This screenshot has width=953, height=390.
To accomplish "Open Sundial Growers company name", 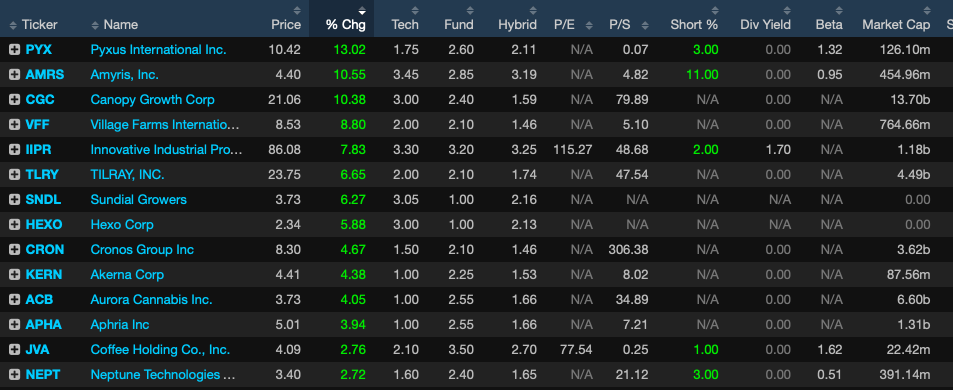I will pyautogui.click(x=139, y=199).
